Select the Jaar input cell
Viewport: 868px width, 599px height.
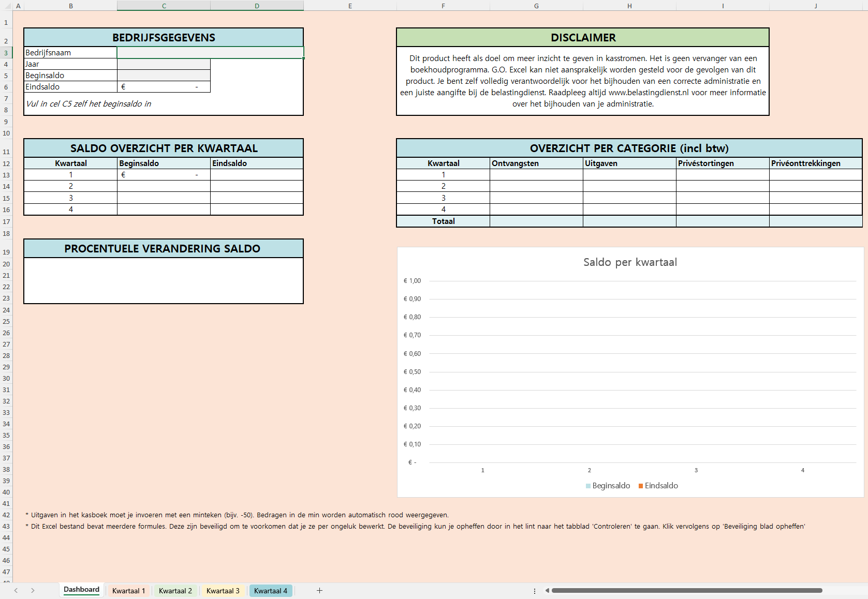[x=164, y=64]
